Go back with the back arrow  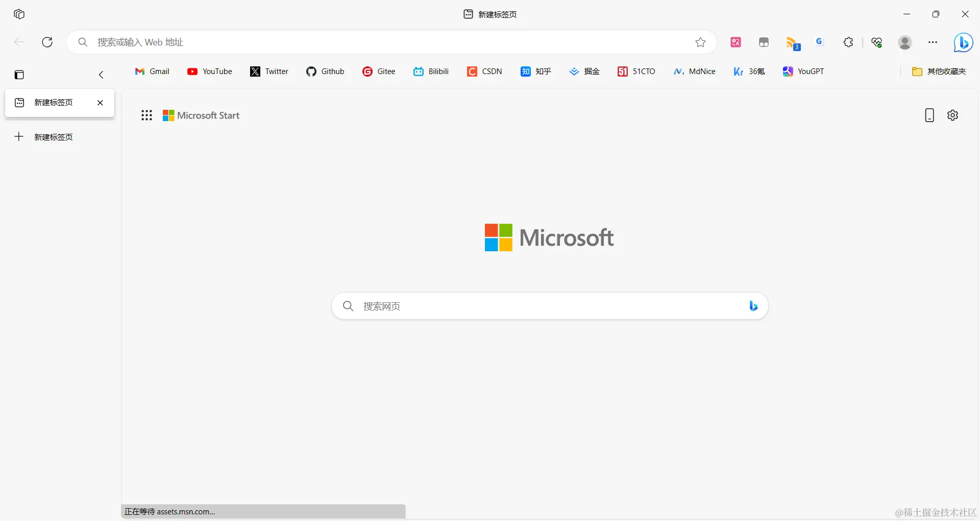coord(19,42)
